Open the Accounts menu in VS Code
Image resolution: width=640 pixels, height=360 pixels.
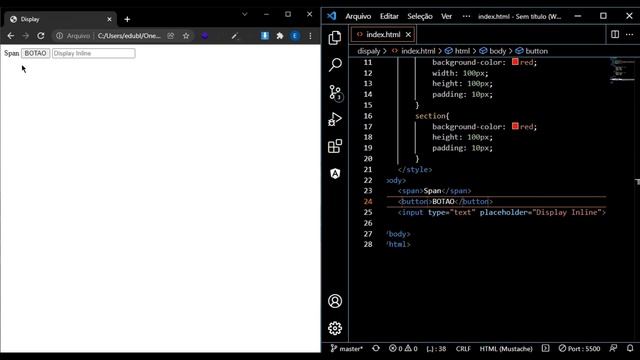tap(335, 301)
